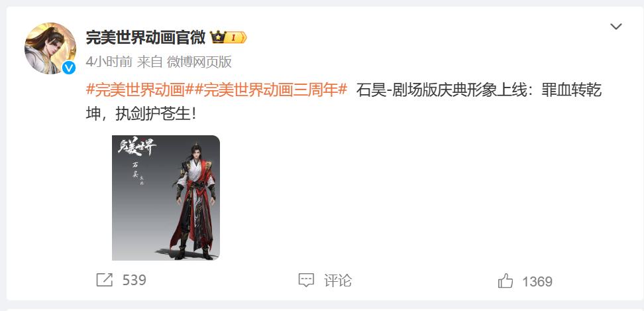The height and width of the screenshot is (311, 644).
Task: Click the gold crown membership badge
Action: point(218,38)
